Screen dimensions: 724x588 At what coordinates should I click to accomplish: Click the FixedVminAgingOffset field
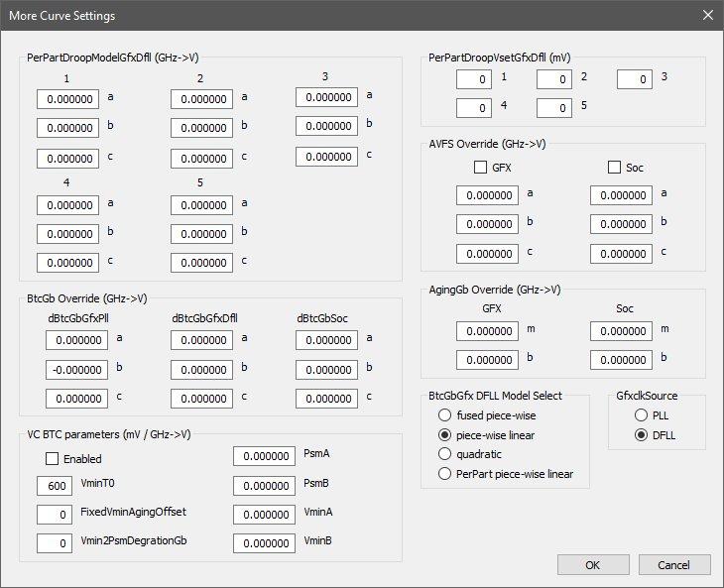55,515
